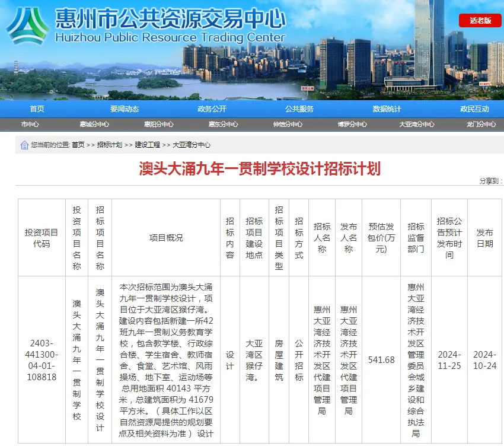Click the 大亚湾分中心 breadcrumb link
This screenshot has width=504, height=446.
(191, 145)
